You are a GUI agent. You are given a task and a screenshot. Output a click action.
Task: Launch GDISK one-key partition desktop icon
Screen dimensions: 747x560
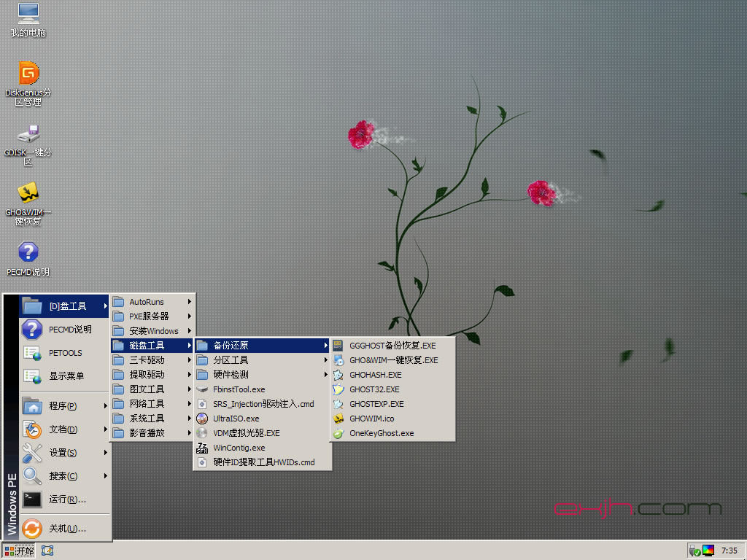click(28, 135)
